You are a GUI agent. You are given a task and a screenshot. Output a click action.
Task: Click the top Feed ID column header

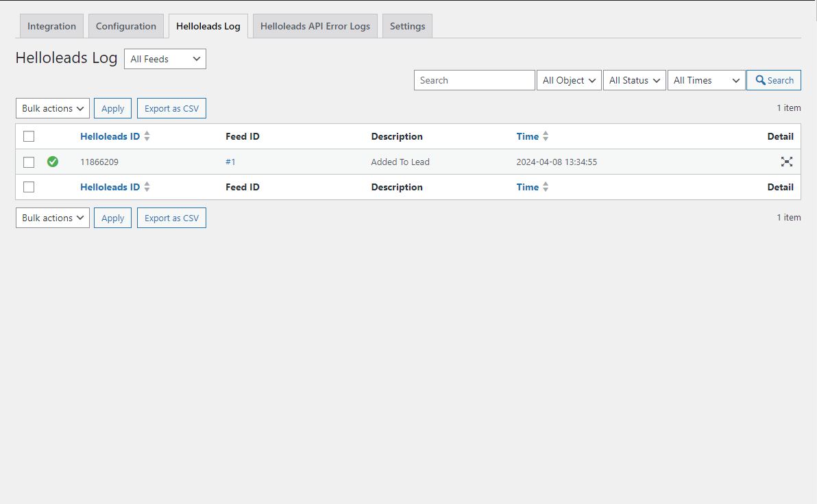click(x=242, y=136)
